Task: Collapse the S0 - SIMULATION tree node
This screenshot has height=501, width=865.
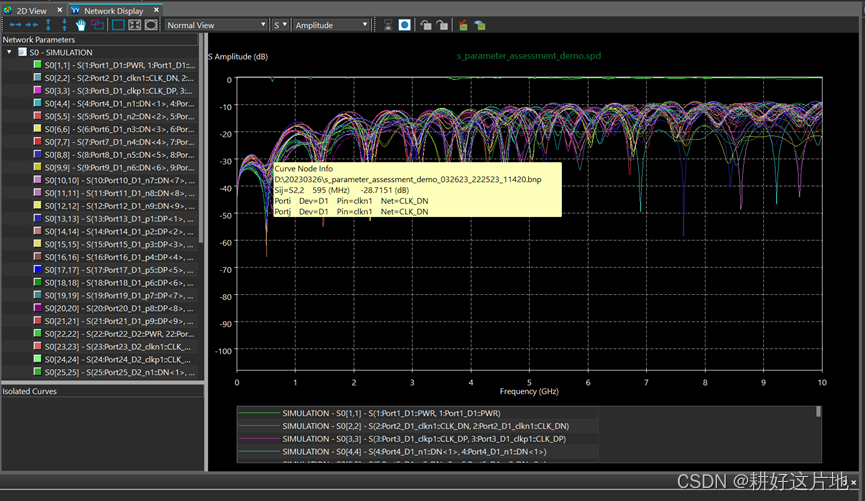Action: 9,52
